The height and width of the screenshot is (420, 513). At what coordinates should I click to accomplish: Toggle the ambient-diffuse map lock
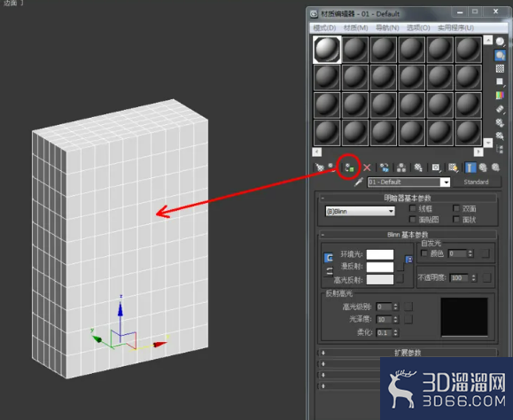408,260
